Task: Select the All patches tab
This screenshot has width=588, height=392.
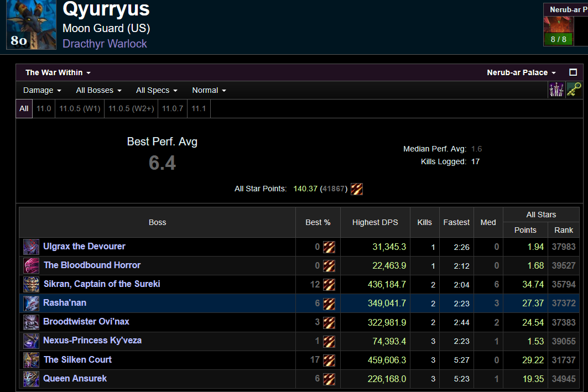Action: click(24, 109)
